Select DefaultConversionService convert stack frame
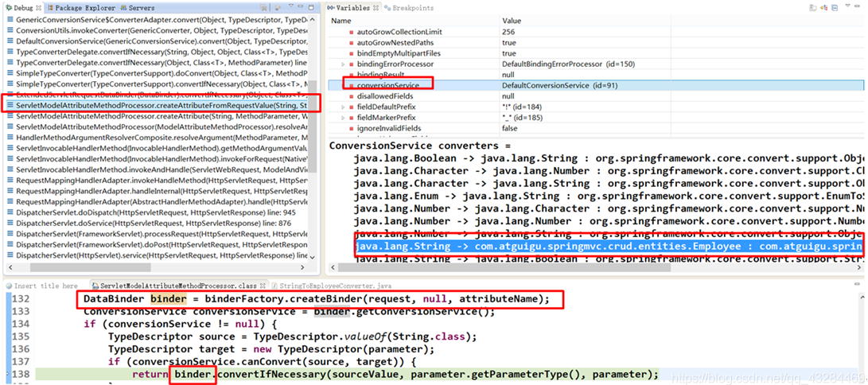This screenshot has width=868, height=385. (158, 41)
